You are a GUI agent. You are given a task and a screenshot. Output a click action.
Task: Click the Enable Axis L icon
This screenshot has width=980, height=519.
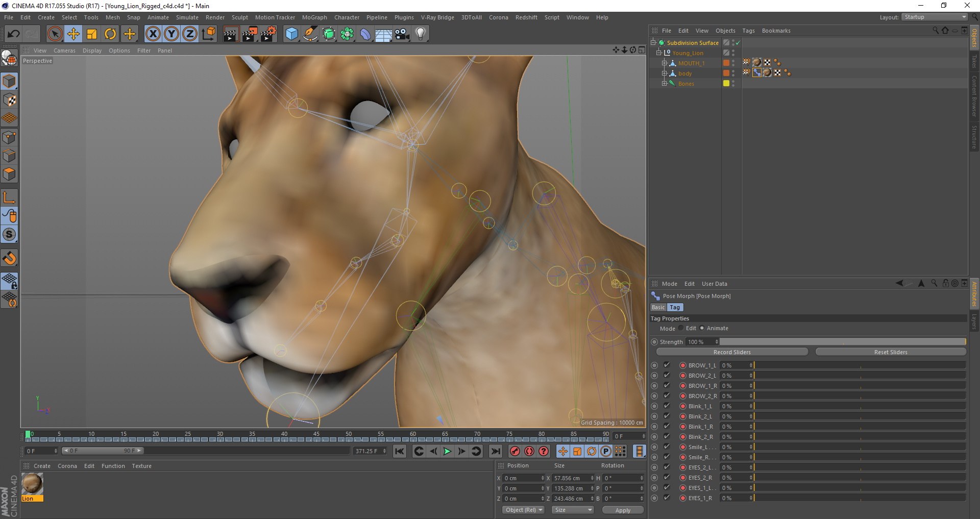pos(9,197)
